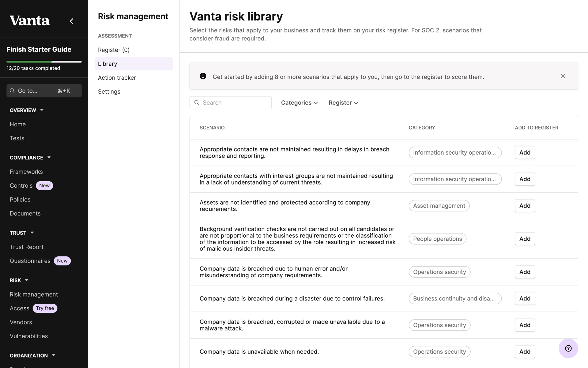Screen dimensions: 588x368
Task: Click the starter guide progress bar
Action: [x=44, y=62]
